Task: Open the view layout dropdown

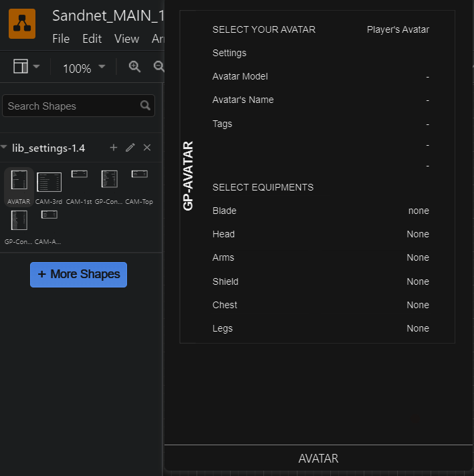Action: coord(27,66)
